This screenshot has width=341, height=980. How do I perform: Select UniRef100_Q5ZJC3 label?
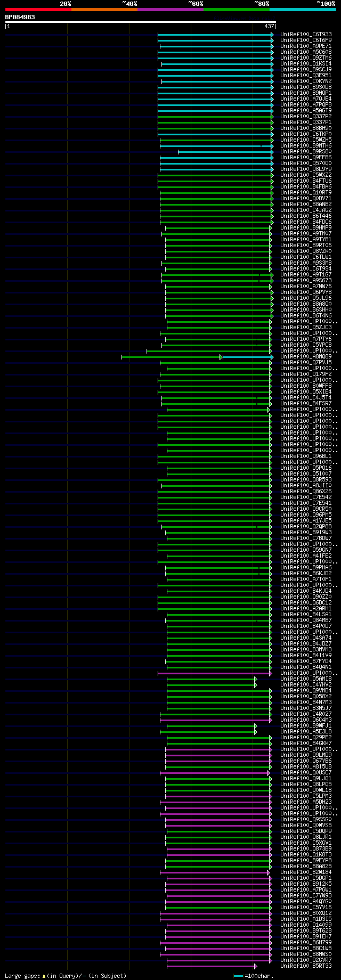[306, 328]
